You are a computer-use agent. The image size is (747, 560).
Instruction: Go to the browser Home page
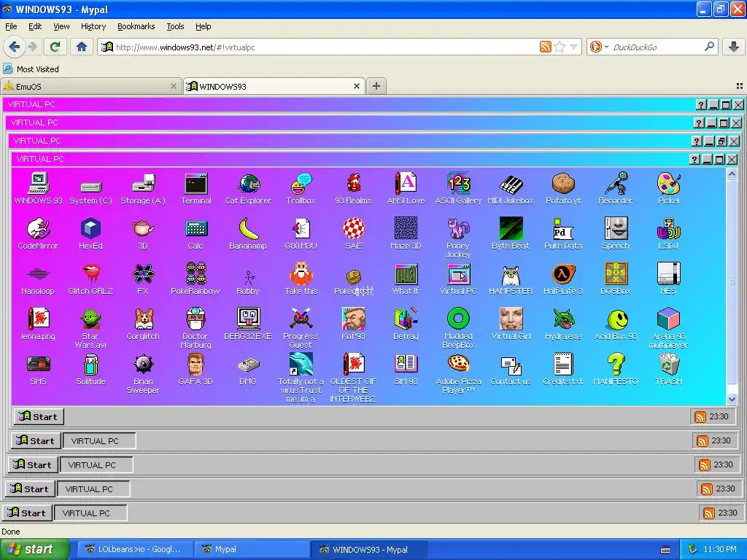coord(82,47)
